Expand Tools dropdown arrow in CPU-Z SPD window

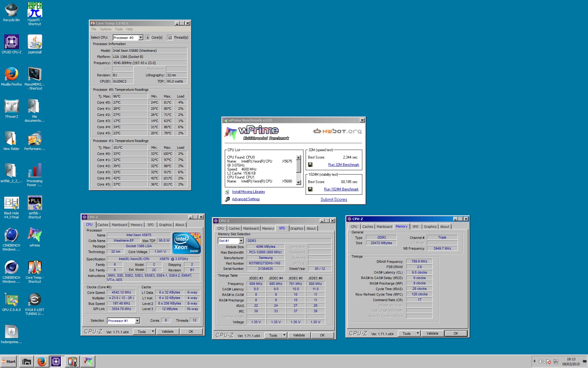click(285, 335)
